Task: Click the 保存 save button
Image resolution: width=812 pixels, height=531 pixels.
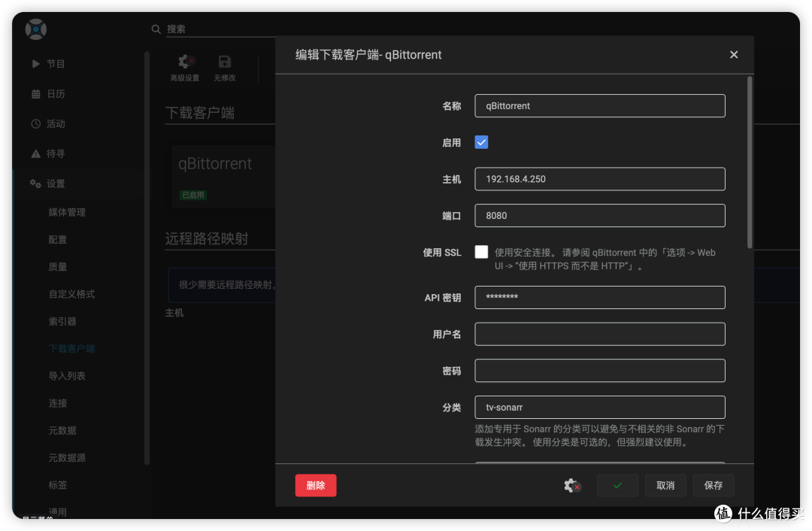Action: pyautogui.click(x=713, y=485)
